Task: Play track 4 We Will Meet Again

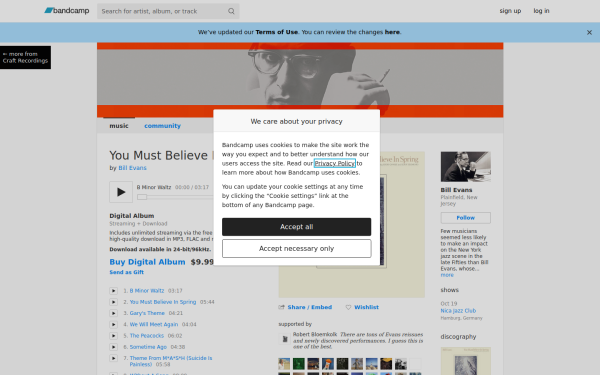Action: tap(113, 324)
